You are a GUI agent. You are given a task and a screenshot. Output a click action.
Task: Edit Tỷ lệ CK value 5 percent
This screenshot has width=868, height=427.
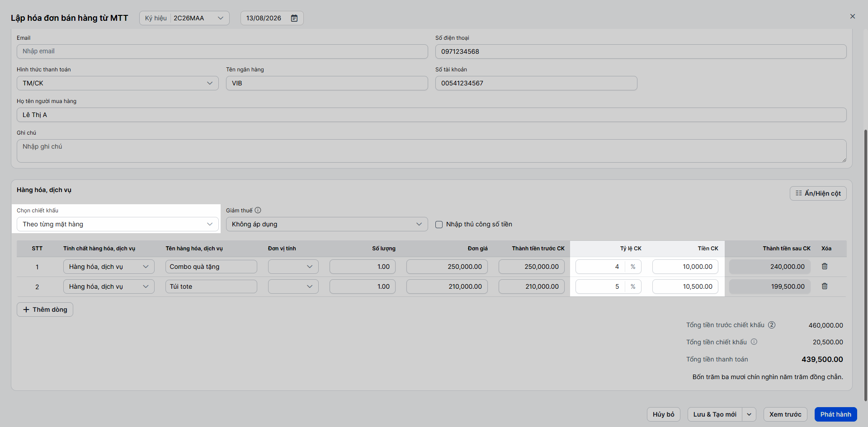[600, 286]
